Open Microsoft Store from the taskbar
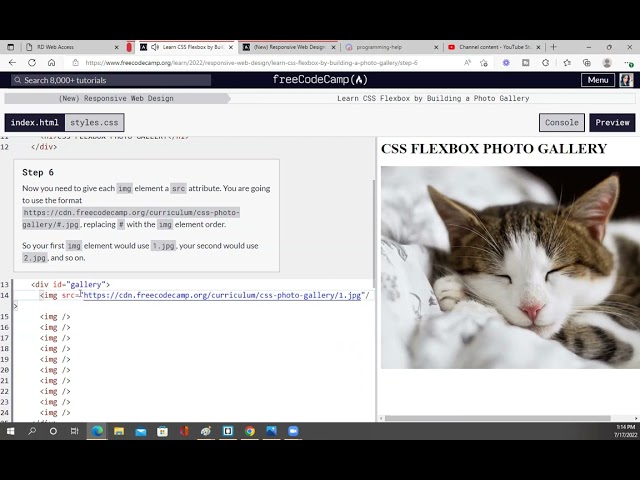 162,431
